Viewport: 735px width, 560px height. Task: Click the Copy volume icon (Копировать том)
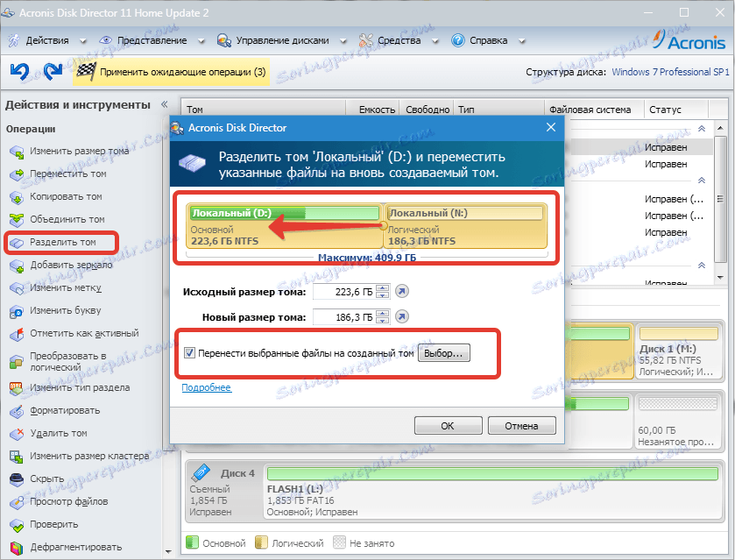click(x=17, y=197)
